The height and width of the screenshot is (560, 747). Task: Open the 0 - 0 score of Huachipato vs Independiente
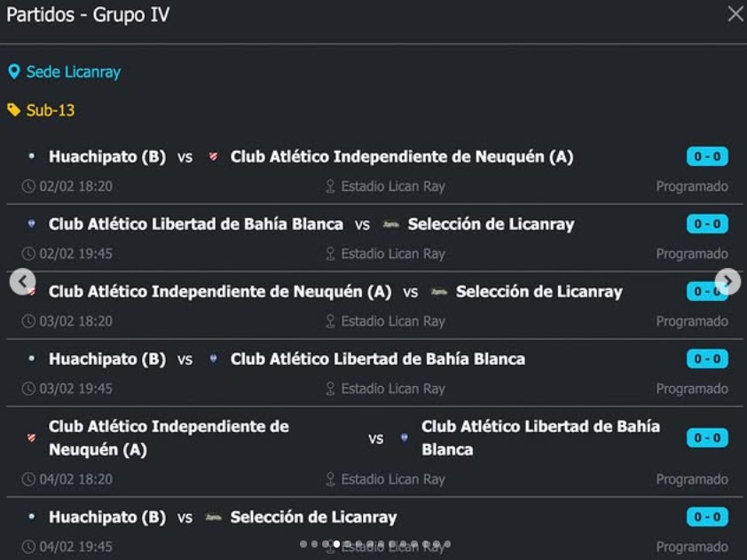707,157
